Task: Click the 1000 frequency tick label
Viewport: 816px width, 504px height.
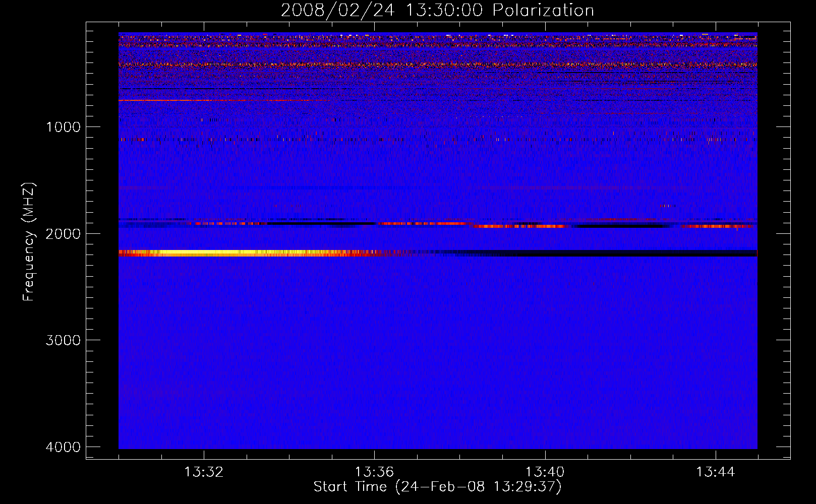Action: [x=63, y=127]
